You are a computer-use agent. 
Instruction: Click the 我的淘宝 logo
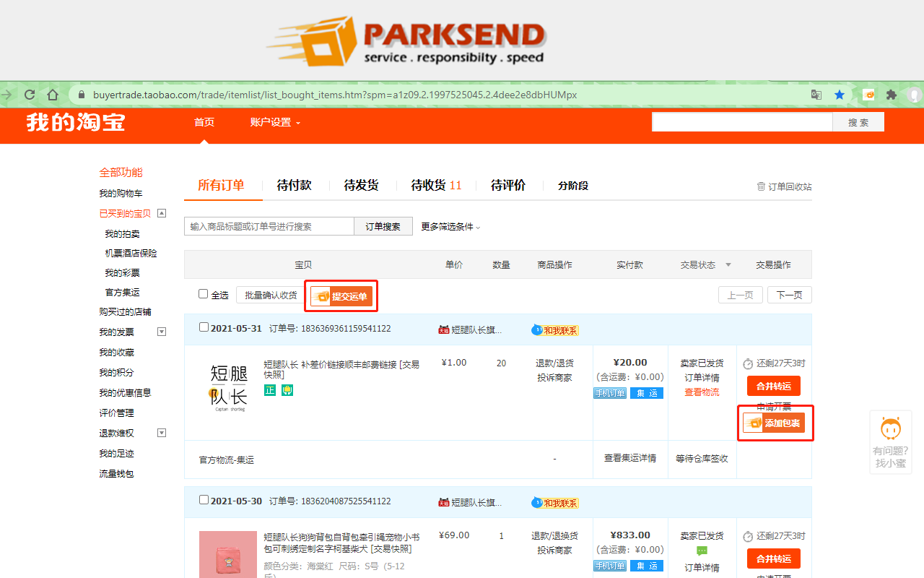pyautogui.click(x=76, y=122)
